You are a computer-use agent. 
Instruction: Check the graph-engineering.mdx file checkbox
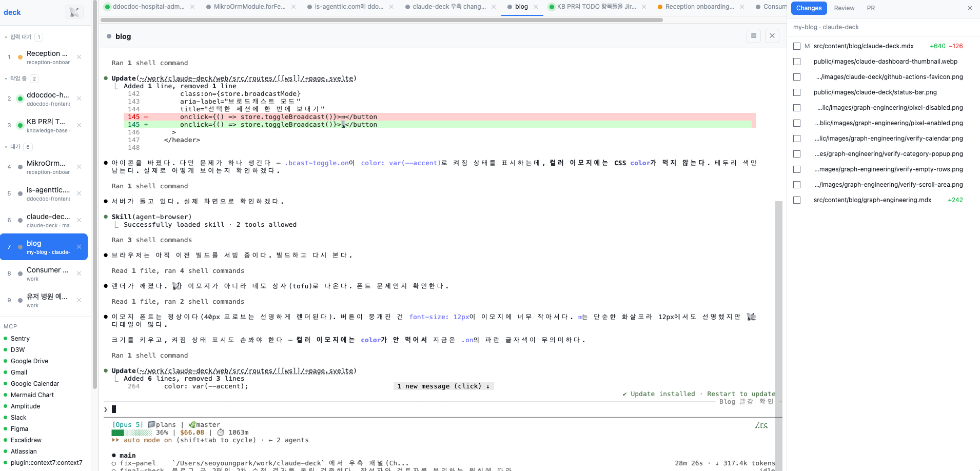click(797, 200)
